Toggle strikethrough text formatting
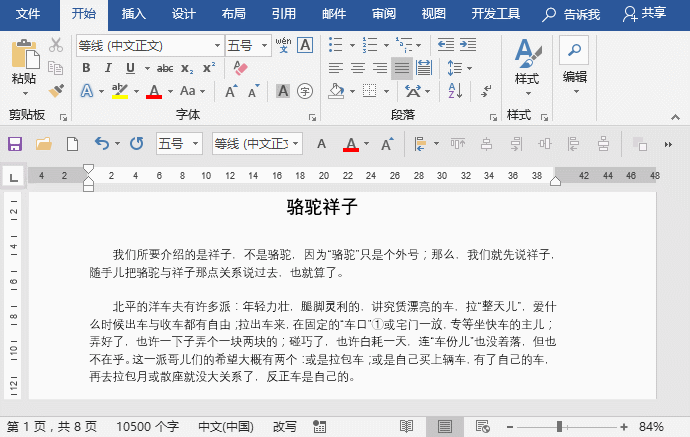 click(x=164, y=68)
